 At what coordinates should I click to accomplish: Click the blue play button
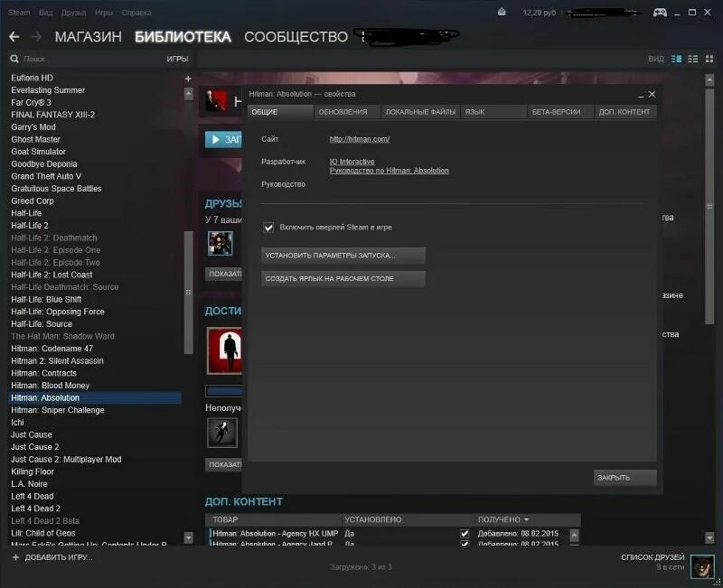pos(223,140)
